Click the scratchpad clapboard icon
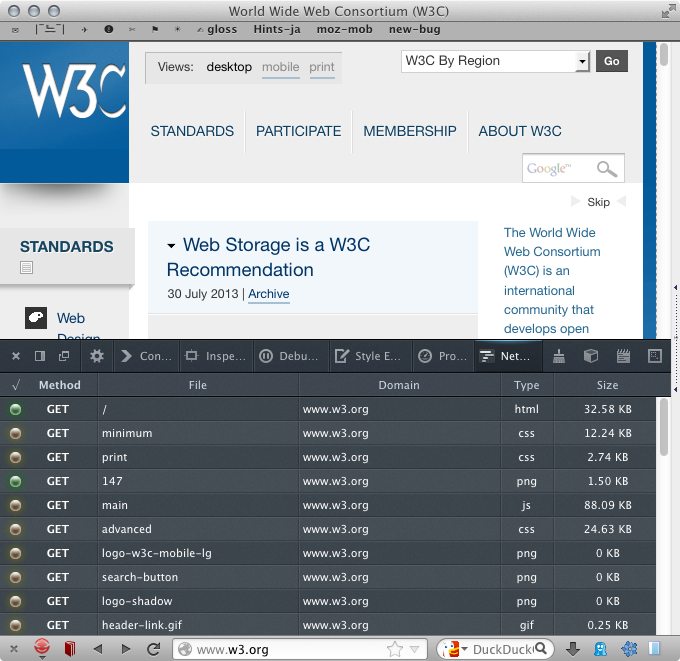This screenshot has height=661, width=680. [x=623, y=356]
